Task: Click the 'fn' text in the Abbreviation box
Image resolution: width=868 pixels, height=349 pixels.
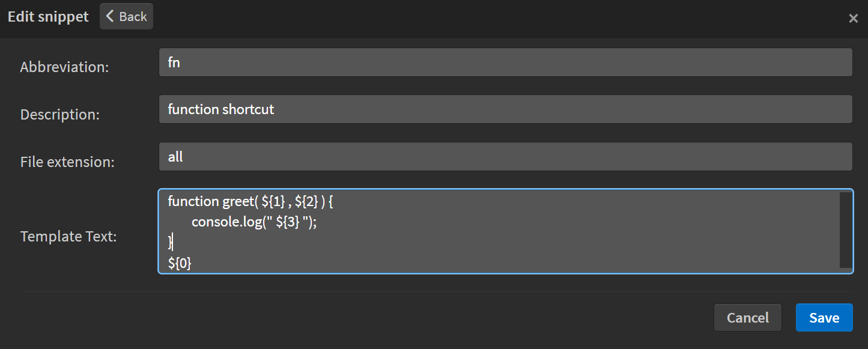Action: coord(173,62)
